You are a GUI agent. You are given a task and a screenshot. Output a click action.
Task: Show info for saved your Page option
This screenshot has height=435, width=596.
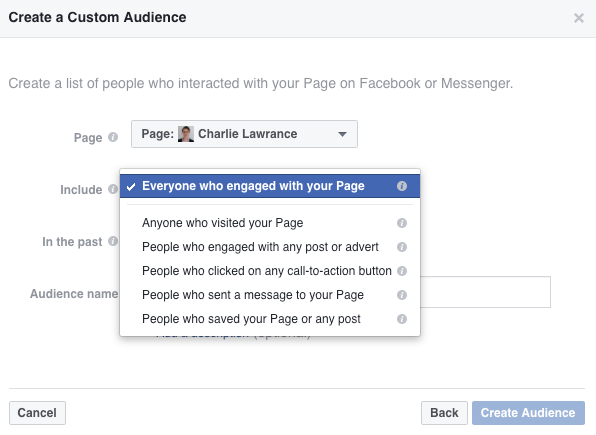pyautogui.click(x=402, y=319)
